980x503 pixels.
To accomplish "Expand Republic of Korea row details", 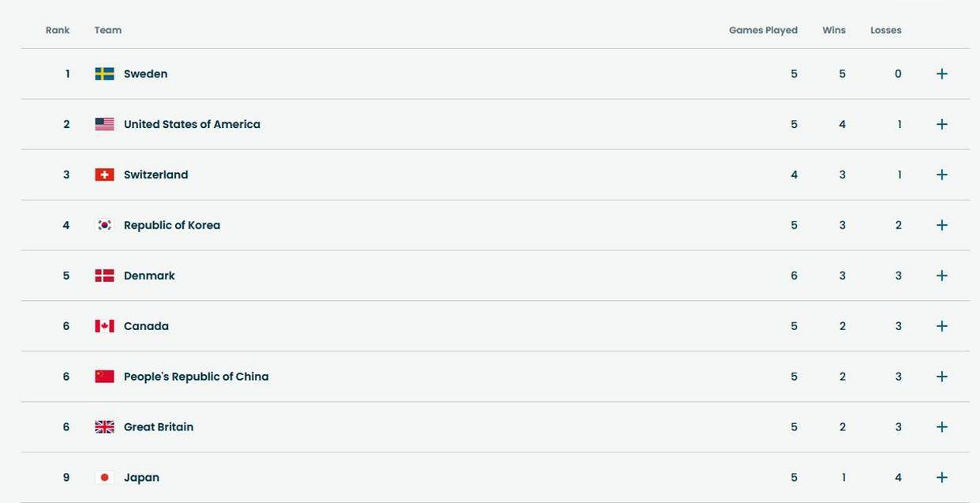I will [941, 226].
